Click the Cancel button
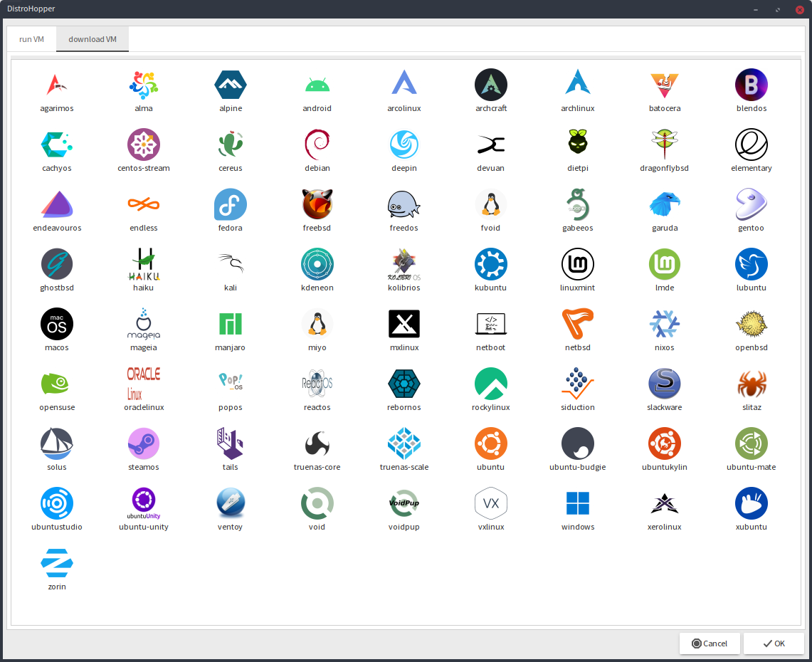Viewport: 812px width, 662px height. pyautogui.click(x=710, y=643)
